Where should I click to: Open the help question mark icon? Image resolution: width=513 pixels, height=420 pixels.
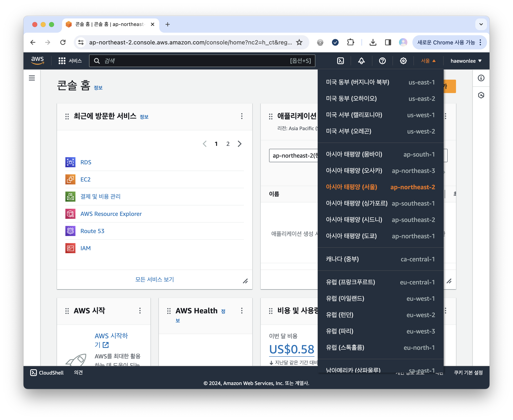click(x=382, y=61)
